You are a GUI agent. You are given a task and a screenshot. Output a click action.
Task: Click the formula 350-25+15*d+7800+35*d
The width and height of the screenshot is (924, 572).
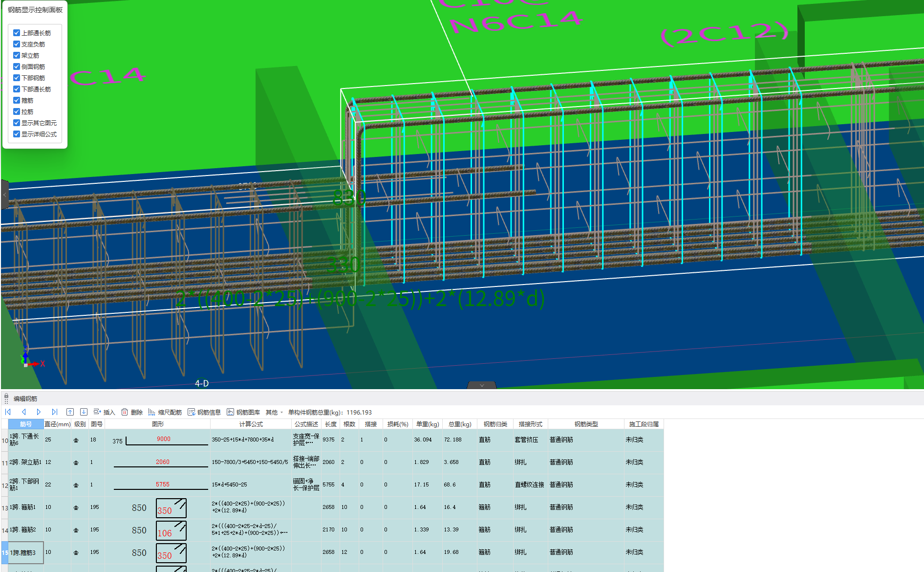pyautogui.click(x=243, y=440)
